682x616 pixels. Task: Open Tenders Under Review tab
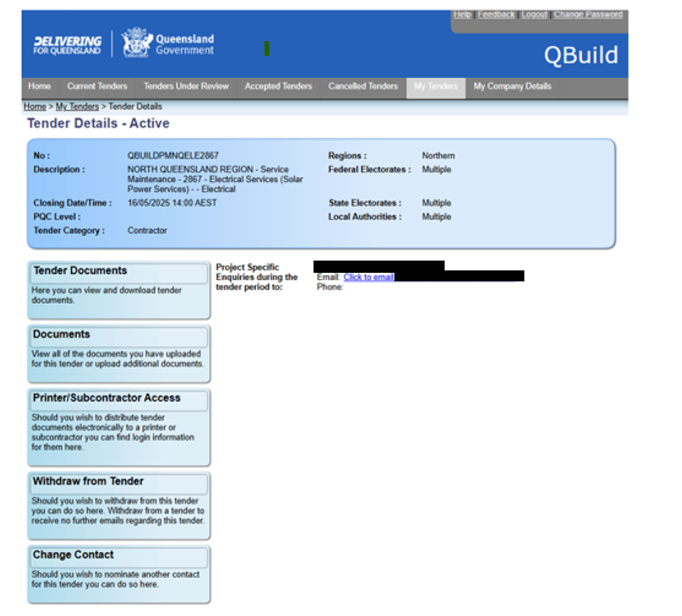pos(186,86)
